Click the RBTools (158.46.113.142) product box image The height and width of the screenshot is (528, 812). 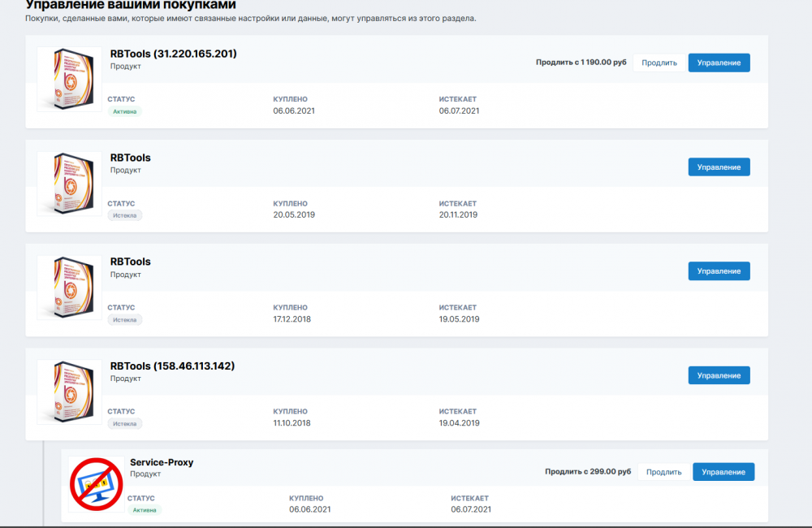69,392
